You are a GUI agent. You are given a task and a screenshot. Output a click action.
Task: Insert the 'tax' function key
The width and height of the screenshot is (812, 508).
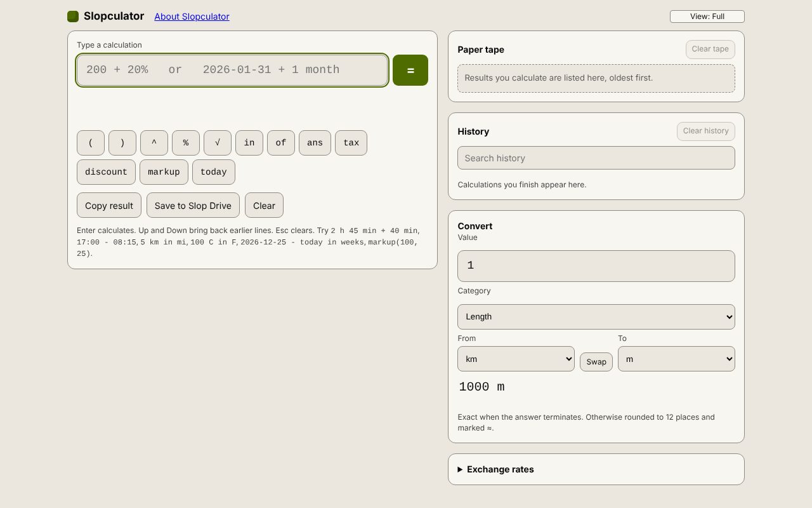[351, 143]
